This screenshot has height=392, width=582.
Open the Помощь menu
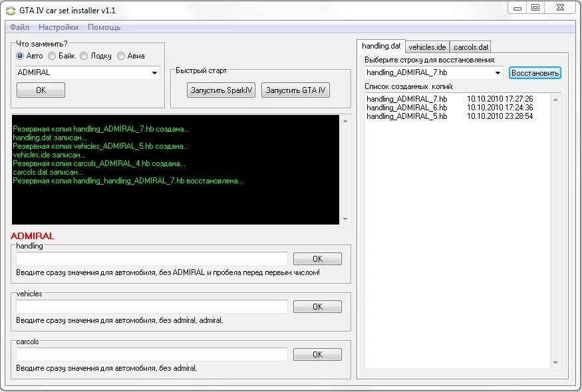click(x=105, y=27)
